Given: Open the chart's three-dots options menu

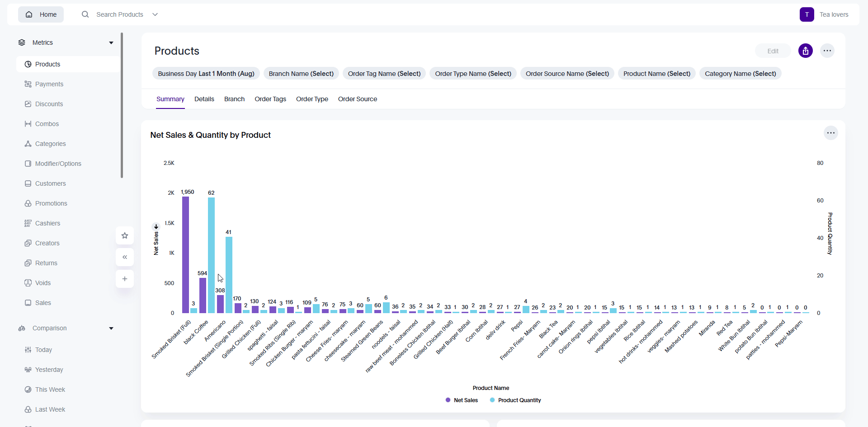Looking at the screenshot, I should pos(830,133).
